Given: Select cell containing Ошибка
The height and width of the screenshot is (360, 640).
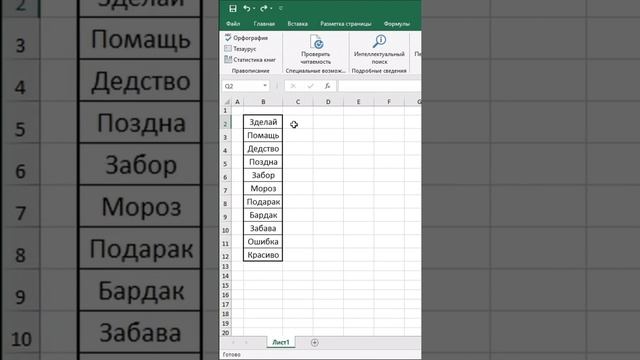Looking at the screenshot, I should [x=263, y=242].
